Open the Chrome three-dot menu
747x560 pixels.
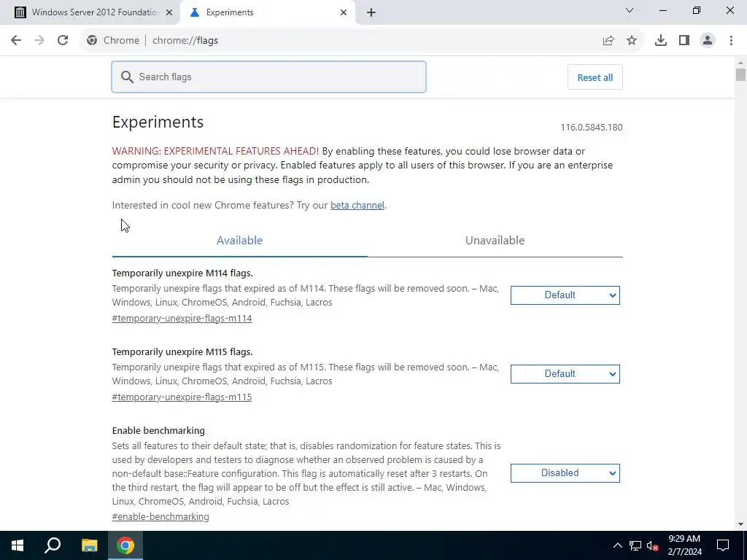731,41
